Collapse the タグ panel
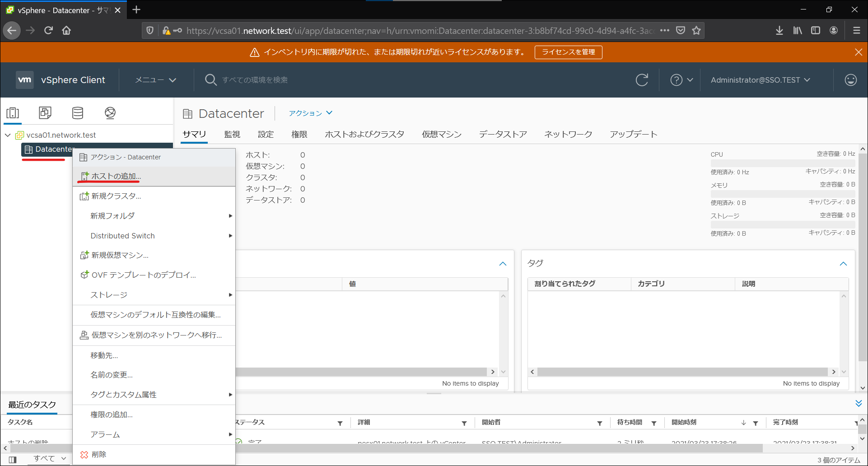The height and width of the screenshot is (466, 868). 843,264
